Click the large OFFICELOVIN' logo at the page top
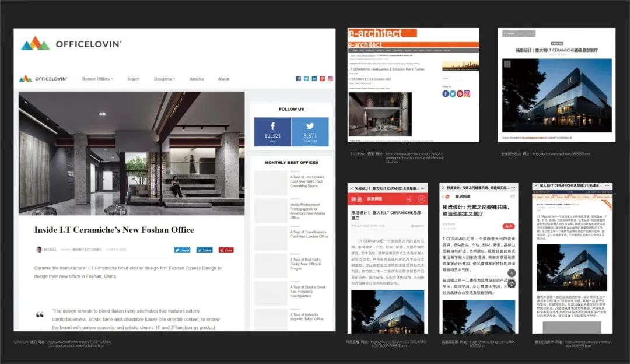Image resolution: width=630 pixels, height=364 pixels. click(71, 43)
